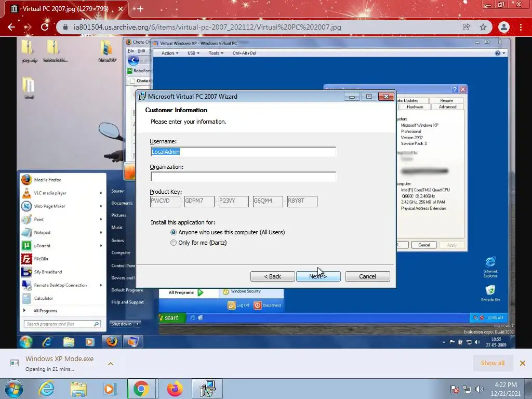
Task: Click the R8Y8T product key box
Action: pyautogui.click(x=302, y=201)
